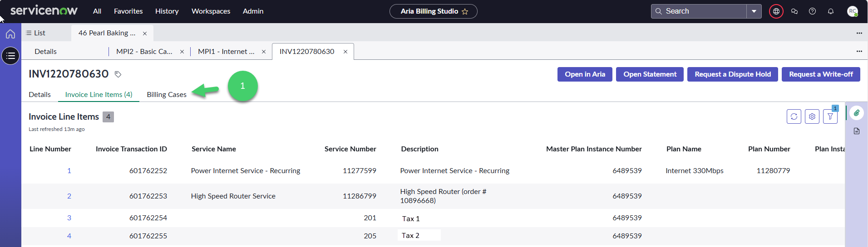Sort by Description column header
The height and width of the screenshot is (247, 868).
419,149
